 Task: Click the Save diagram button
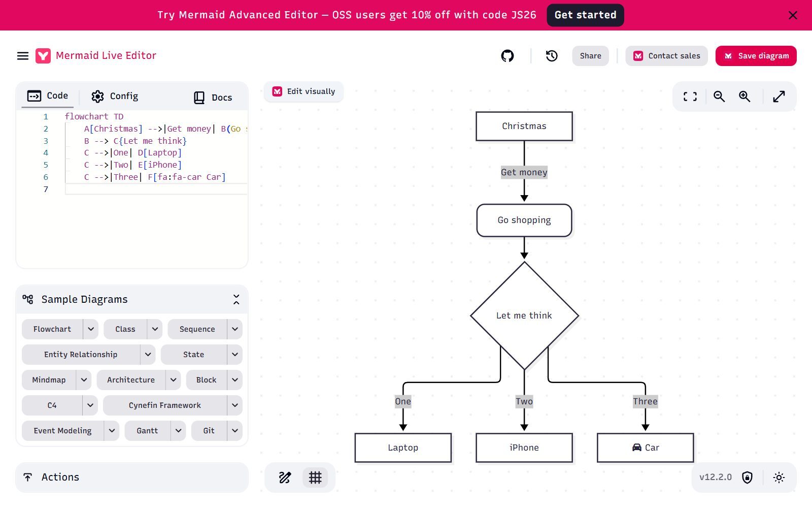[756, 56]
